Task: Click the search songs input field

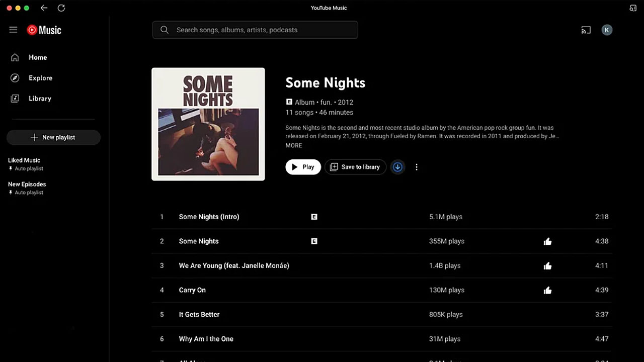Action: tap(255, 30)
